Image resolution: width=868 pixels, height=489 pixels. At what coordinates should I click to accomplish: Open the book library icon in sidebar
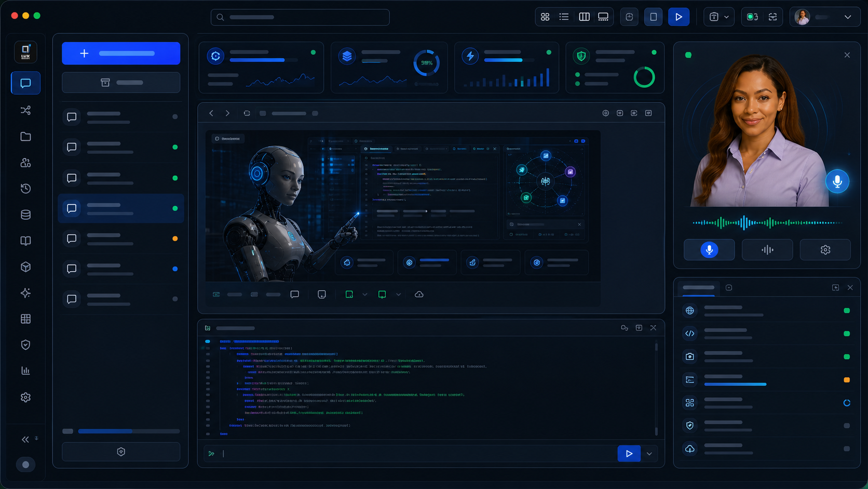[25, 241]
